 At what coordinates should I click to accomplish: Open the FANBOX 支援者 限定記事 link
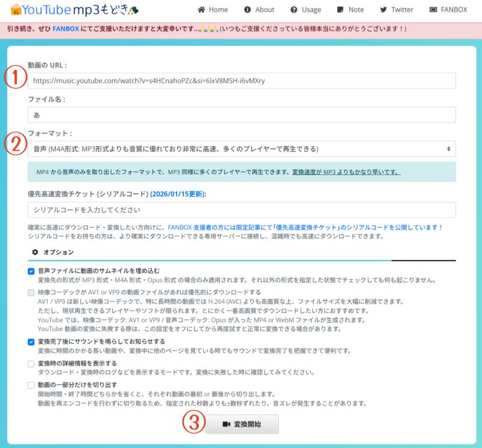tap(305, 227)
